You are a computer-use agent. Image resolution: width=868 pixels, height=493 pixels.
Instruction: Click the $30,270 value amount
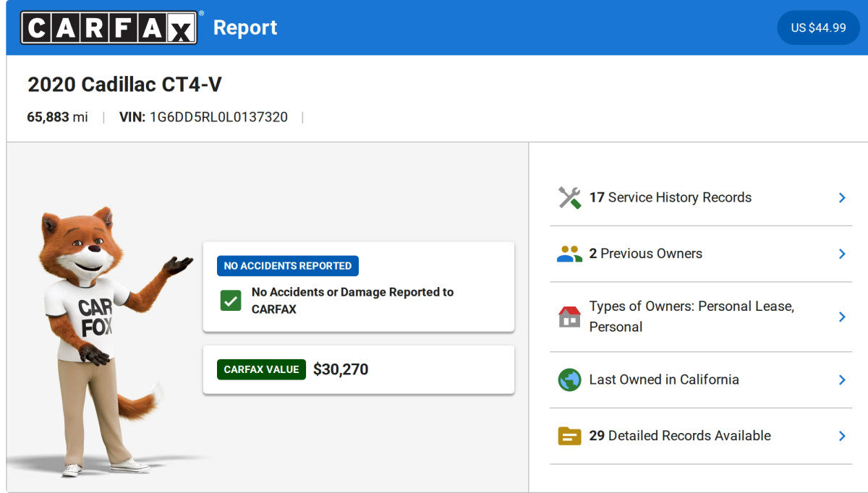(x=341, y=369)
